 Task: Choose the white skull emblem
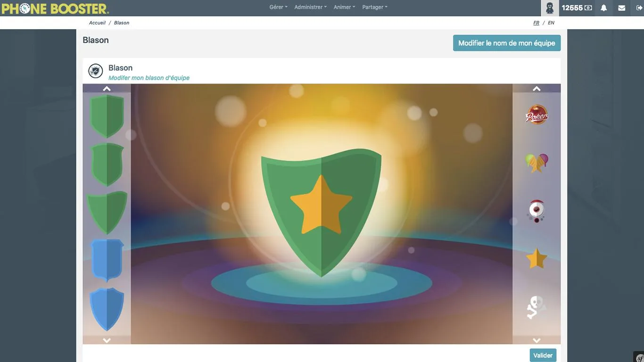[x=536, y=307]
